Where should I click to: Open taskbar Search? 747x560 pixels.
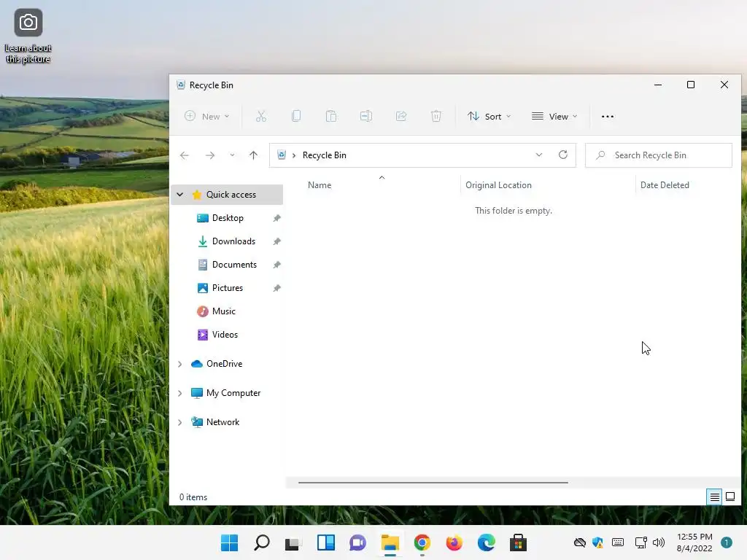click(x=262, y=542)
